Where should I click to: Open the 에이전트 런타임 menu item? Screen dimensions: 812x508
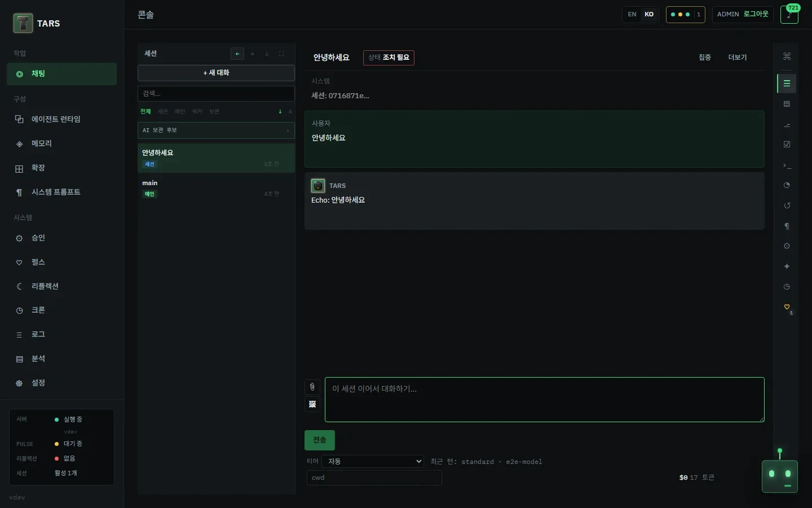coord(62,119)
